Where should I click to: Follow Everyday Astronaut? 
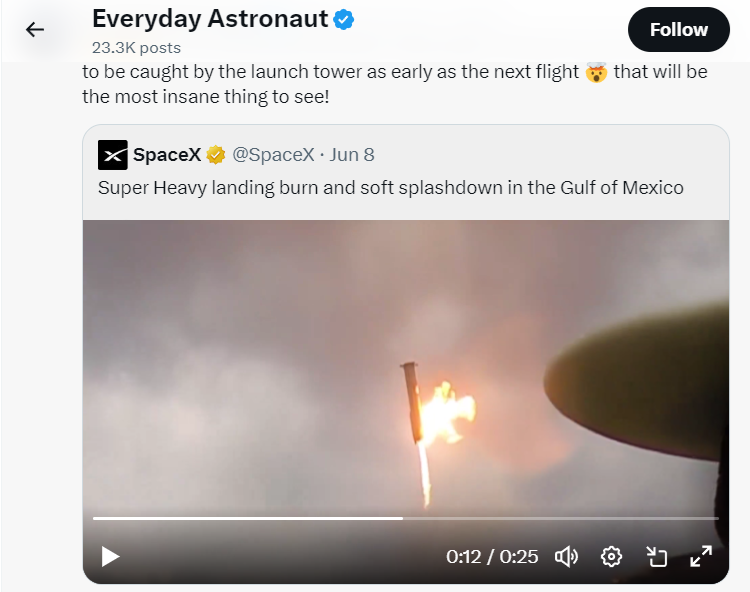point(678,30)
